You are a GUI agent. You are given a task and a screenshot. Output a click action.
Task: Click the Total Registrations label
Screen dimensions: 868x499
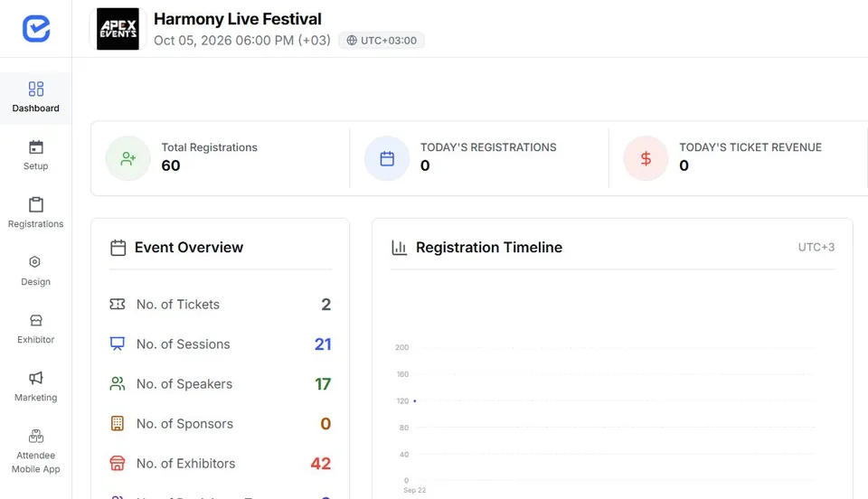pyautogui.click(x=209, y=147)
